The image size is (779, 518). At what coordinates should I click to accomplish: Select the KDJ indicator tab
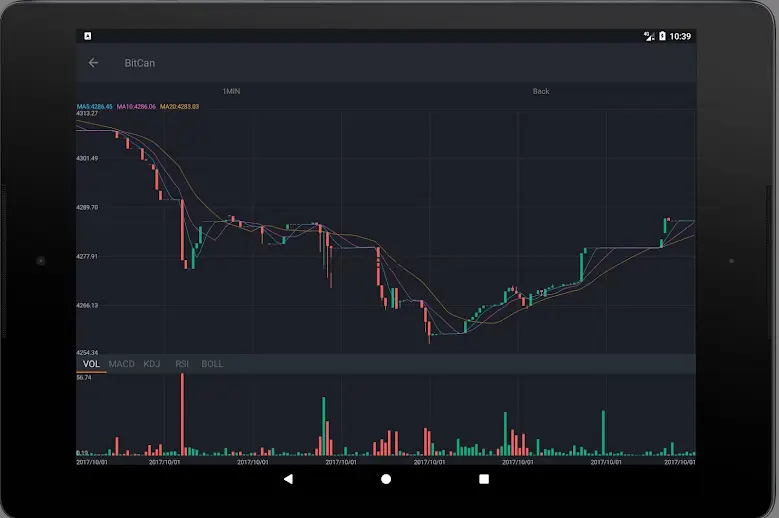(152, 364)
